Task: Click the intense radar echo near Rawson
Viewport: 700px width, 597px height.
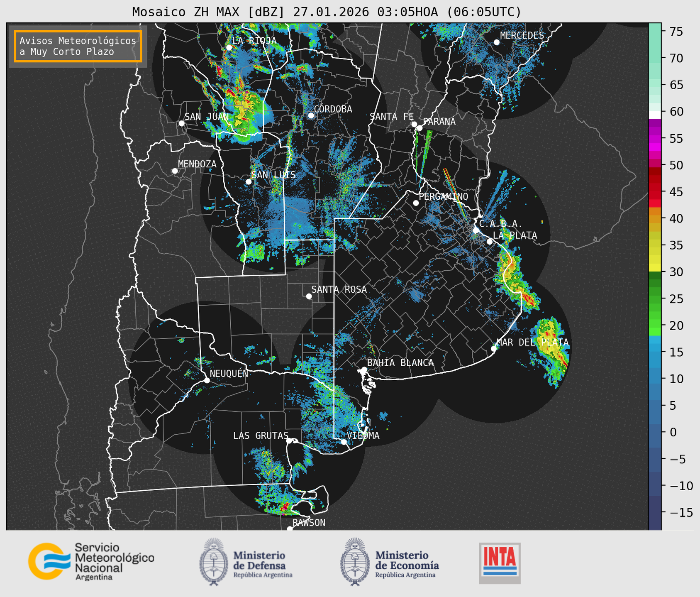Action: 285,506
